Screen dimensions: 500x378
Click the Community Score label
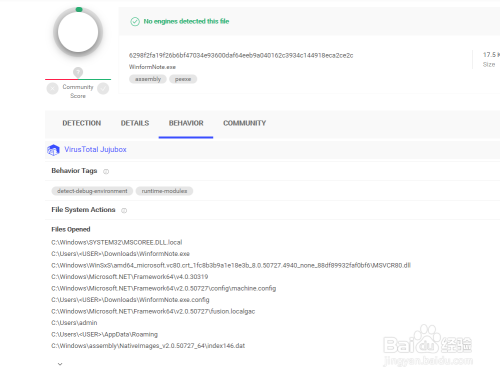point(78,91)
